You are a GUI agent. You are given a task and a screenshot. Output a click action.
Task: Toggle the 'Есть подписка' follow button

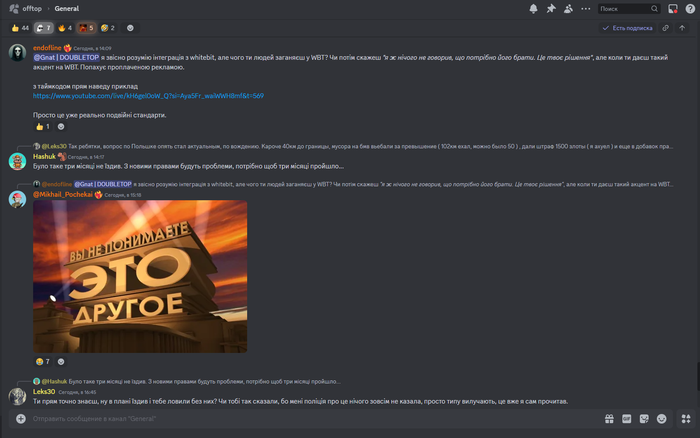click(627, 28)
